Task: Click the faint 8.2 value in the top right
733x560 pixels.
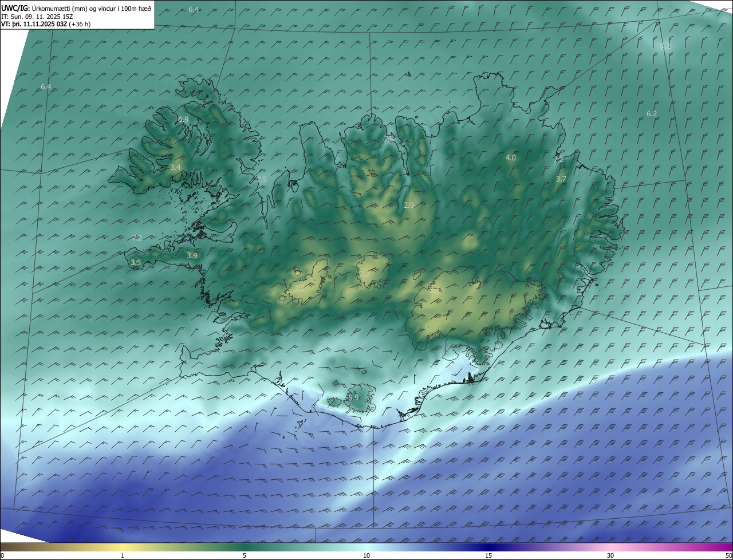Action: click(x=665, y=46)
